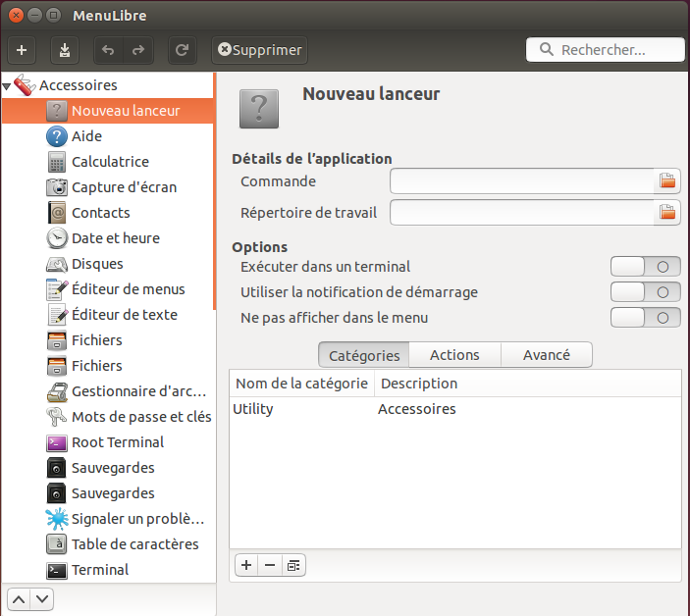Select the Nouveau lanceur entry in the list
The image size is (690, 616).
point(107,111)
